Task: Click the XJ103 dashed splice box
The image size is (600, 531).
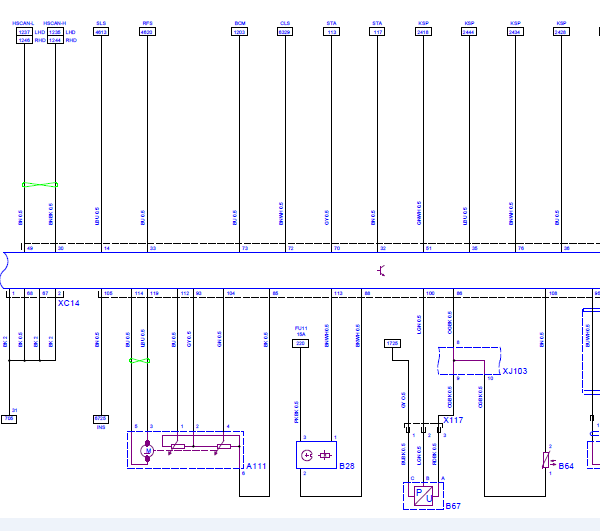Action: [x=469, y=361]
